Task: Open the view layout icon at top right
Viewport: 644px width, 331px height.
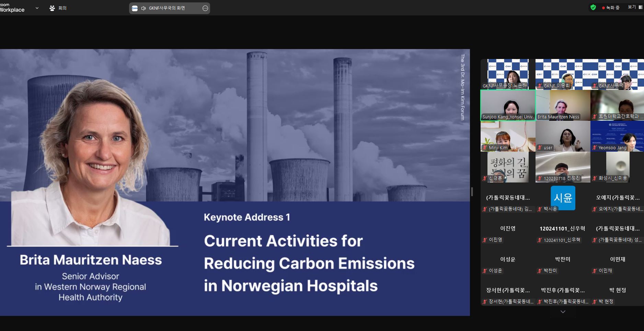Action: (641, 7)
